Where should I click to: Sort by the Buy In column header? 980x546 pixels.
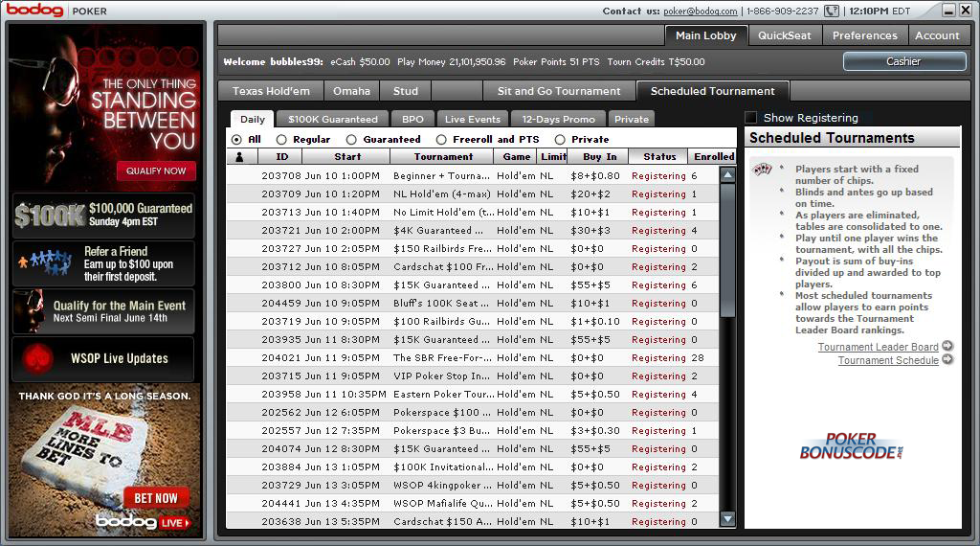tap(599, 157)
